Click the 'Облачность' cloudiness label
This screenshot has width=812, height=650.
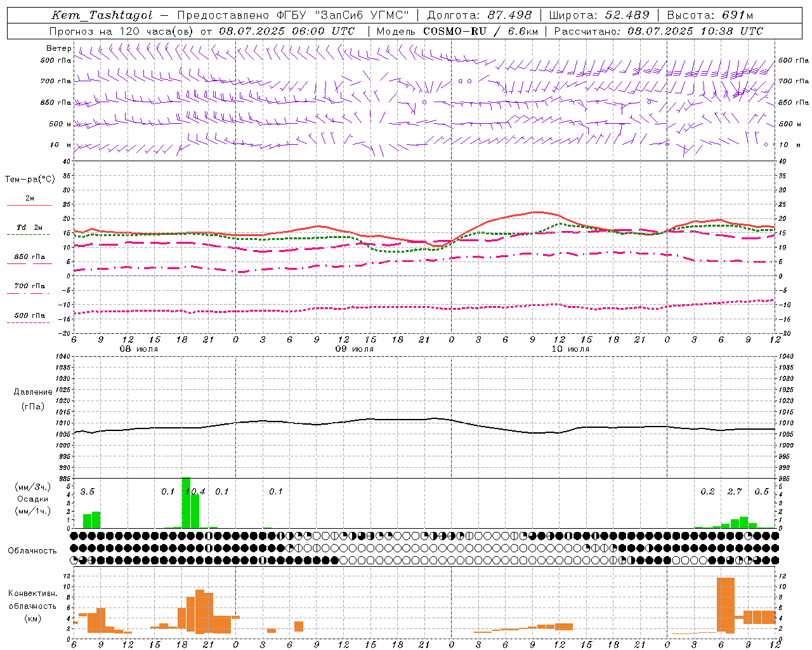(x=32, y=551)
